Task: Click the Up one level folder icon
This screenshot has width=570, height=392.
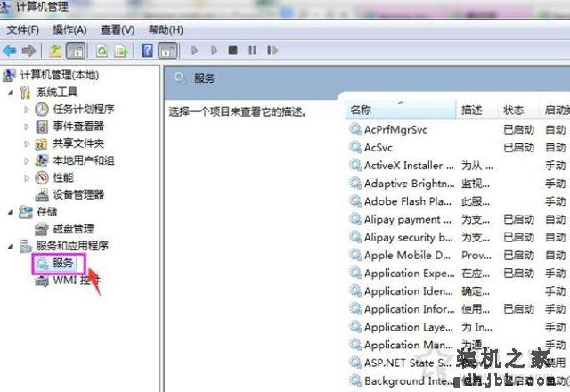Action: [x=55, y=50]
